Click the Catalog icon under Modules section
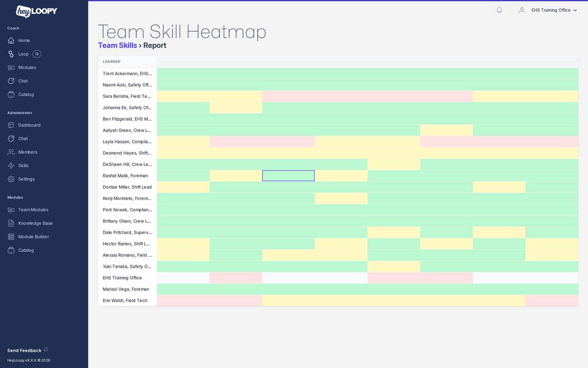The width and height of the screenshot is (588, 368). tap(11, 250)
